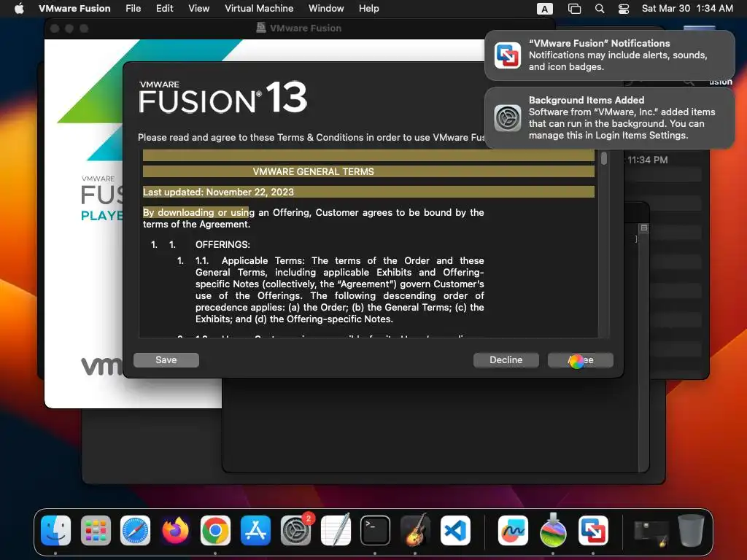747x560 pixels.
Task: Open the File menu
Action: (x=133, y=8)
